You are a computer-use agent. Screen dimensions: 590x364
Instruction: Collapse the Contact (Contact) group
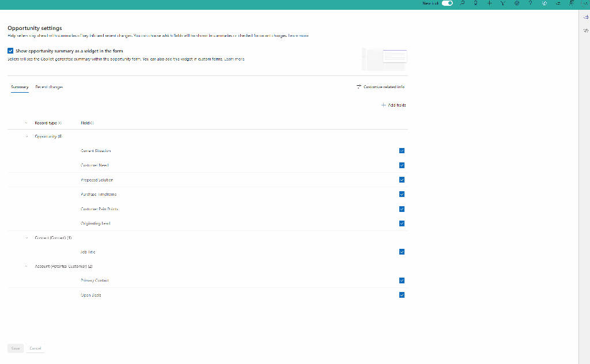(x=27, y=237)
